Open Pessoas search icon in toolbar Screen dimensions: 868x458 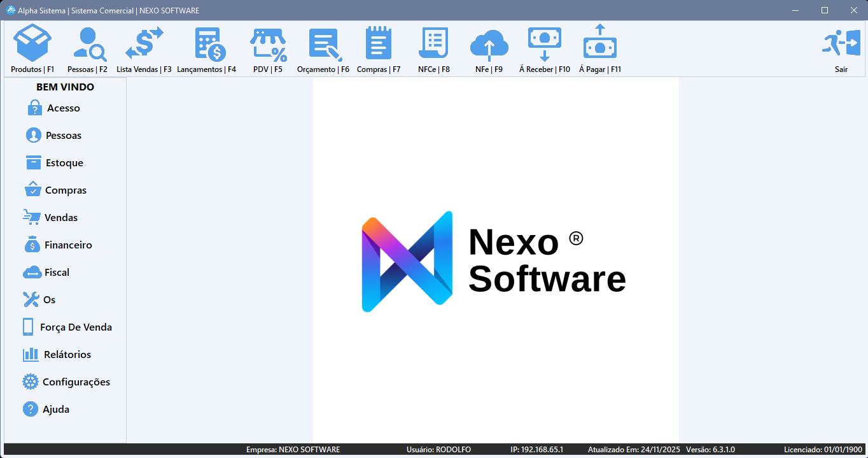90,45
